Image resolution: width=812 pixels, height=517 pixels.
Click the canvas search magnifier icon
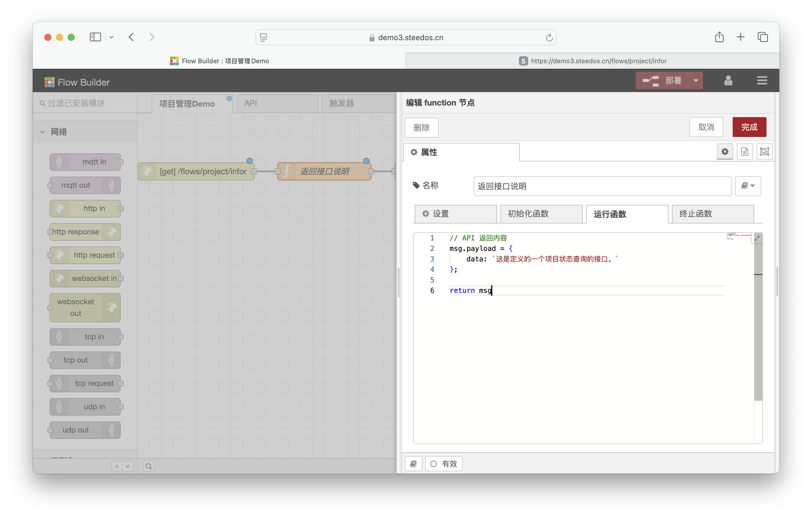[x=149, y=466]
